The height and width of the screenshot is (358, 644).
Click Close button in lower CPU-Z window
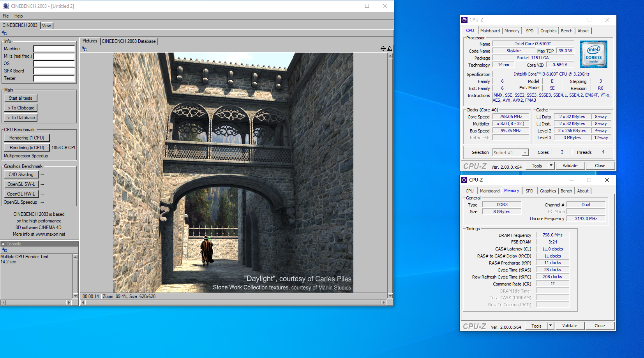(600, 326)
